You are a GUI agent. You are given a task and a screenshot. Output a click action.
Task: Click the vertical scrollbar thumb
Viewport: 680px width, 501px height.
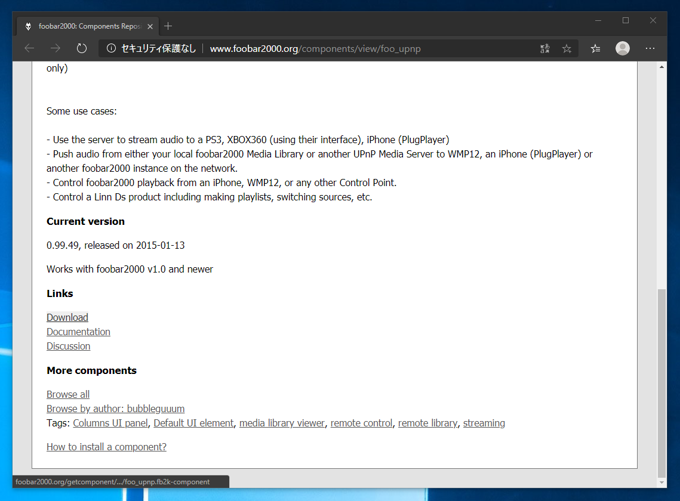[x=661, y=383]
